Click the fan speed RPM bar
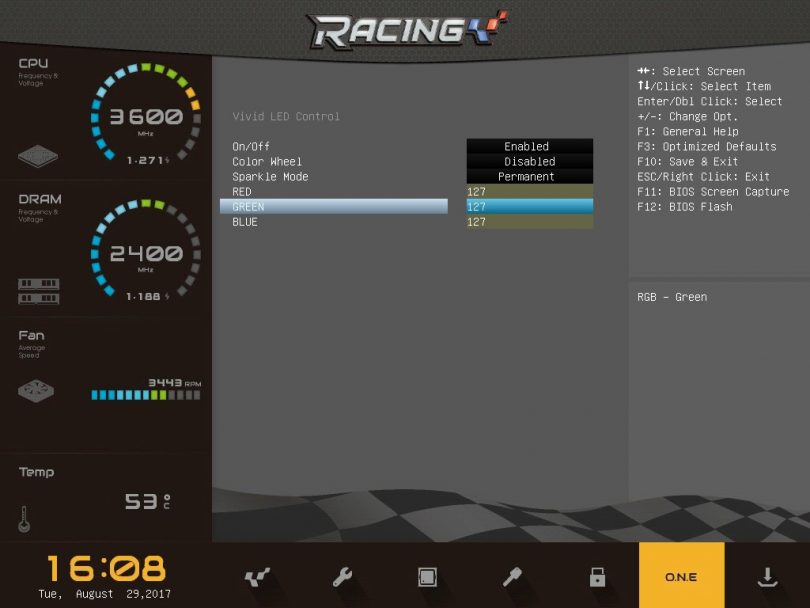This screenshot has height=608, width=810. pyautogui.click(x=145, y=395)
